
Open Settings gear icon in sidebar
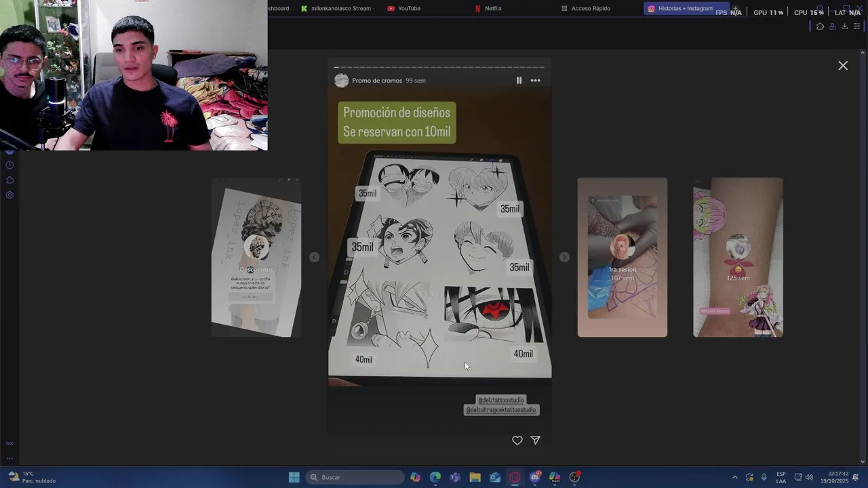[x=9, y=195]
